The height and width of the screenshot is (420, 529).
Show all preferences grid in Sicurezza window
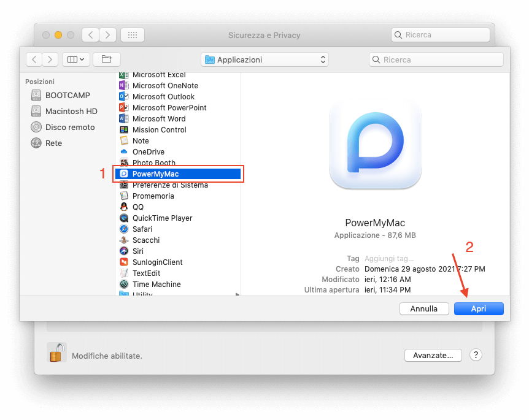(133, 35)
